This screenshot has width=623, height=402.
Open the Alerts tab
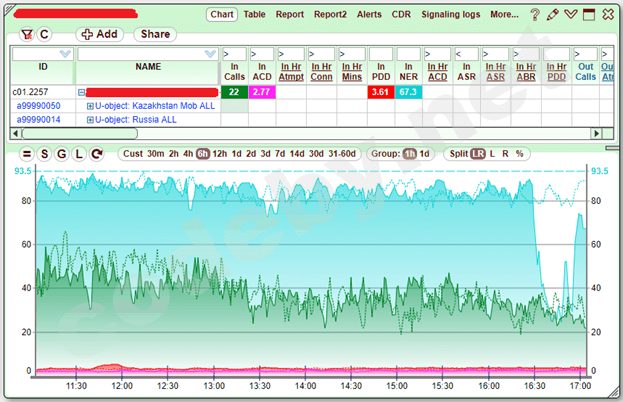[x=369, y=15]
